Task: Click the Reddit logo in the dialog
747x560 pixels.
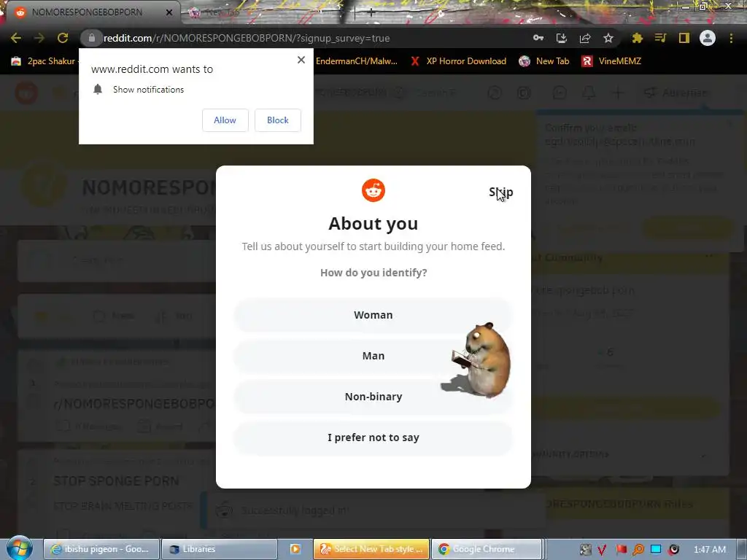Action: 373,190
